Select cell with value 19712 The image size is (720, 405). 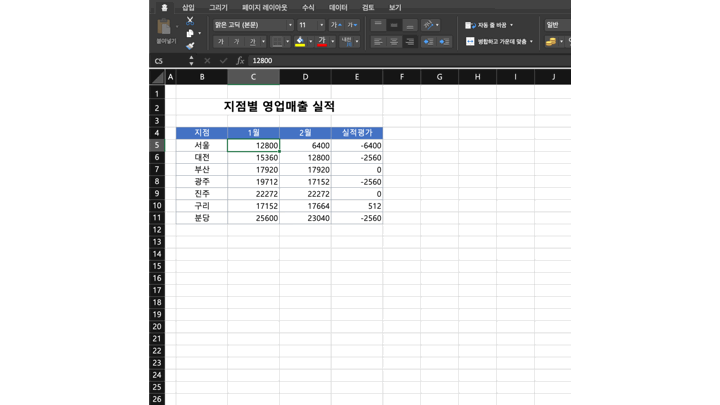[x=253, y=182]
